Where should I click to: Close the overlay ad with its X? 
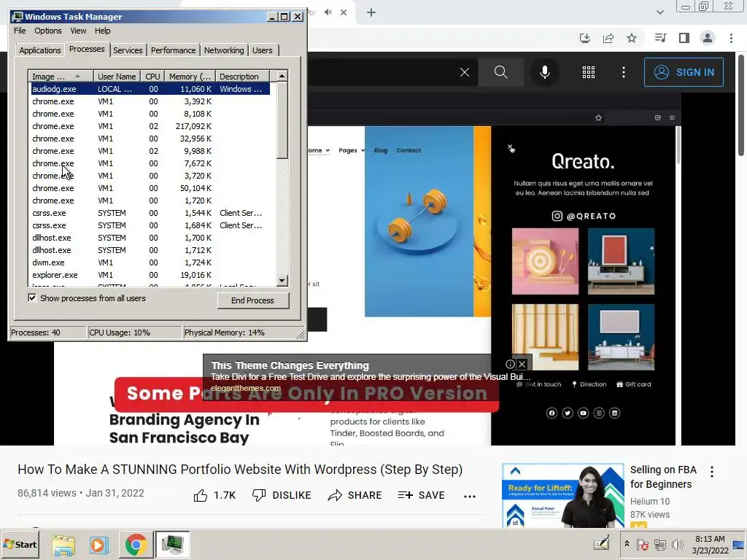[x=522, y=365]
